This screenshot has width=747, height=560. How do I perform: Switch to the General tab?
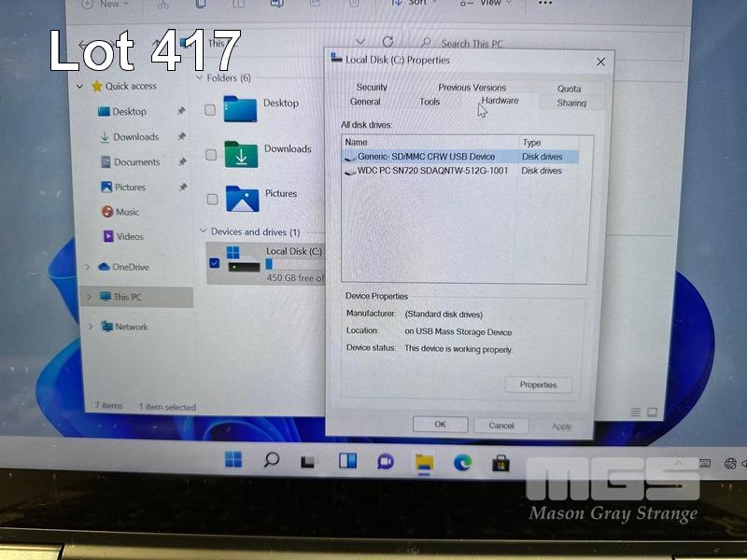point(365,102)
